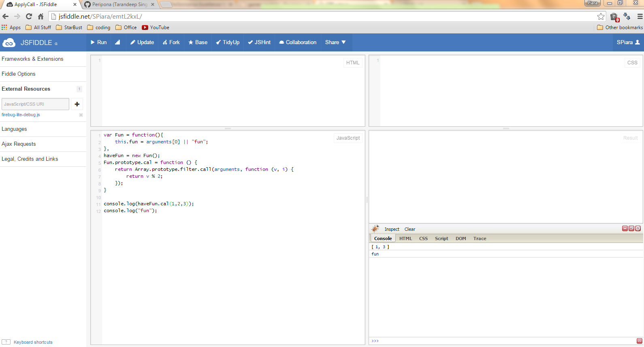The width and height of the screenshot is (644, 347).
Task: Open the firebug-lite-debug.js resource link
Action: coord(21,115)
